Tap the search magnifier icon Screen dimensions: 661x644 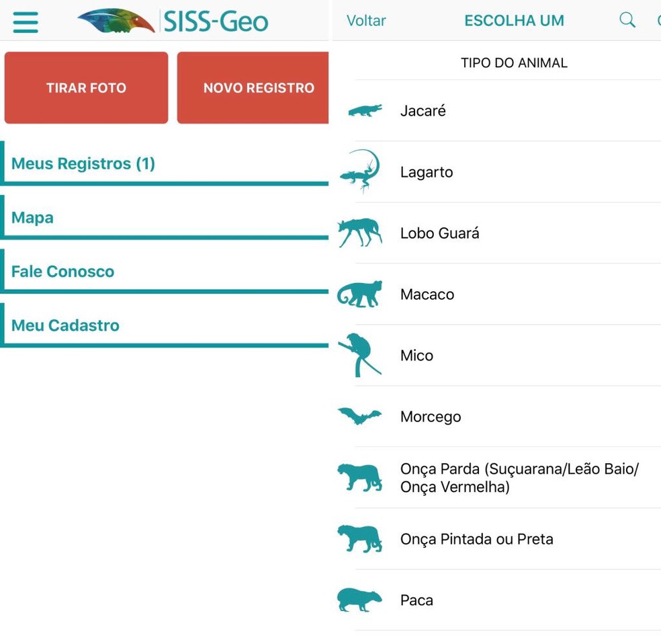627,20
